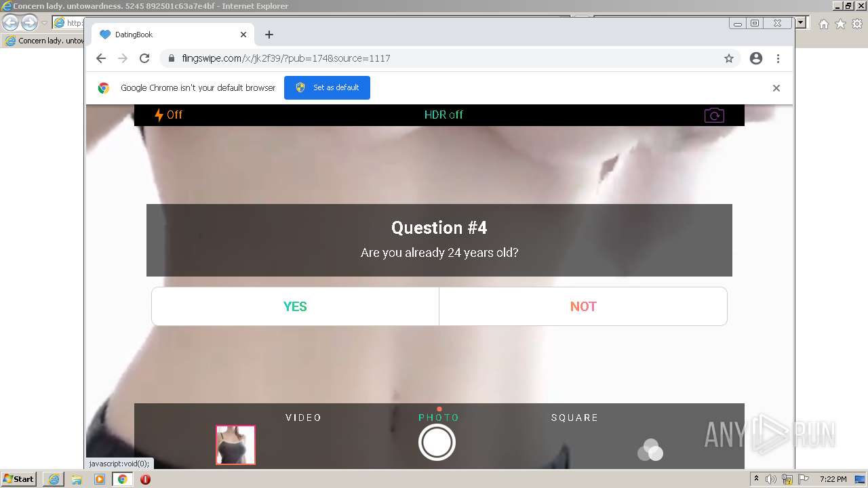
Task: Click Set as default browser button
Action: (327, 88)
